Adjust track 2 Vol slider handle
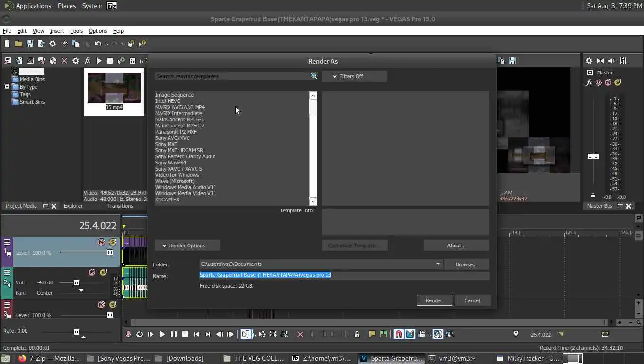This screenshot has width=644, height=364. 76,282
